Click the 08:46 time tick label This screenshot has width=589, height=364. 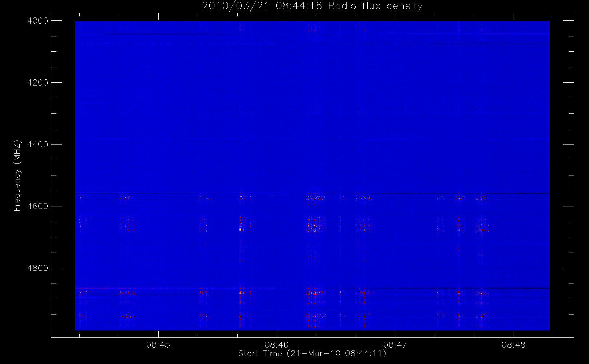pyautogui.click(x=277, y=345)
